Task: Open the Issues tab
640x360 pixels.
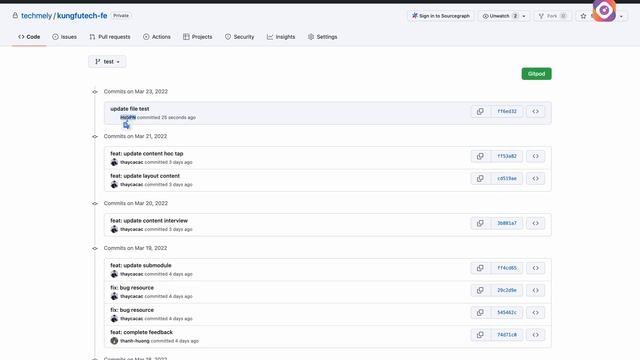Action: (x=64, y=37)
